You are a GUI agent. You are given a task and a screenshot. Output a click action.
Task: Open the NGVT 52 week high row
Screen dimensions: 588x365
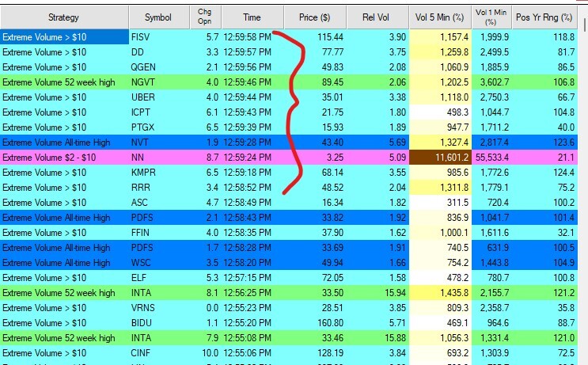[x=289, y=82]
